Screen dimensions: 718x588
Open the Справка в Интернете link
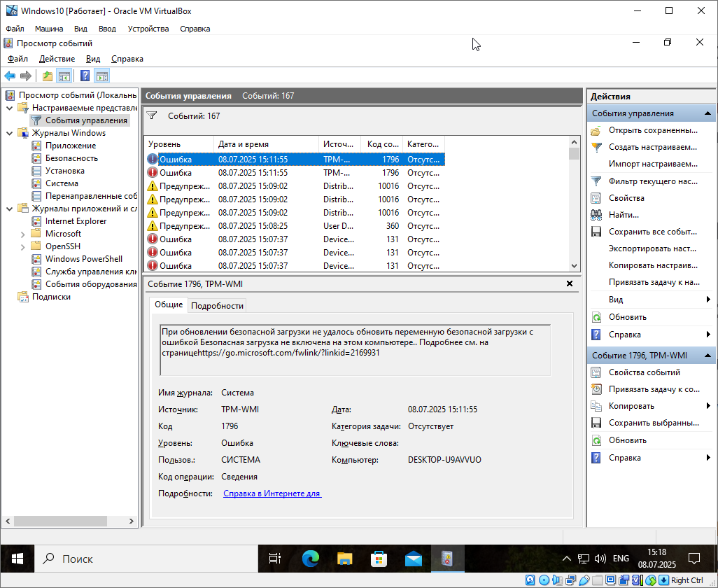coord(272,493)
